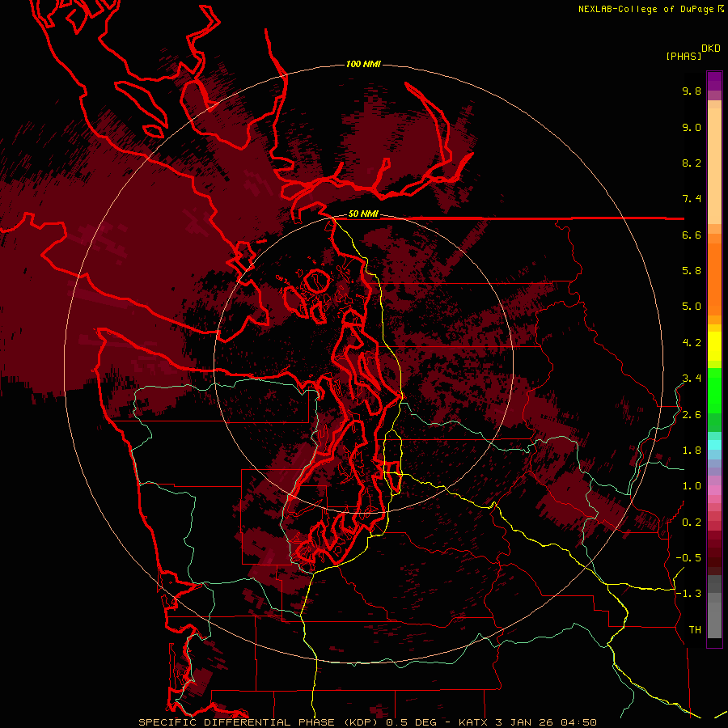Select the 5.8 value on the scale
This screenshot has width=728, height=728.
tap(692, 271)
